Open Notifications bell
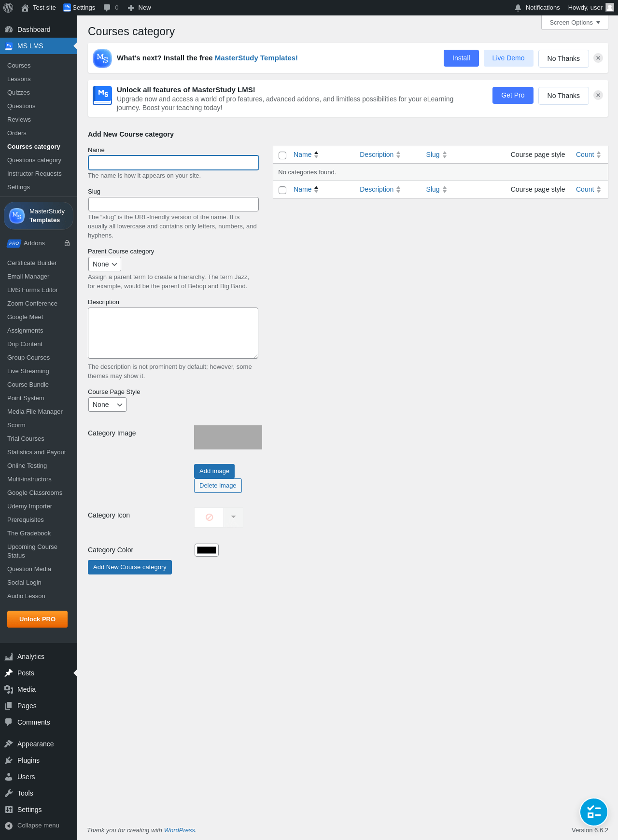The height and width of the screenshot is (840, 618). point(537,8)
